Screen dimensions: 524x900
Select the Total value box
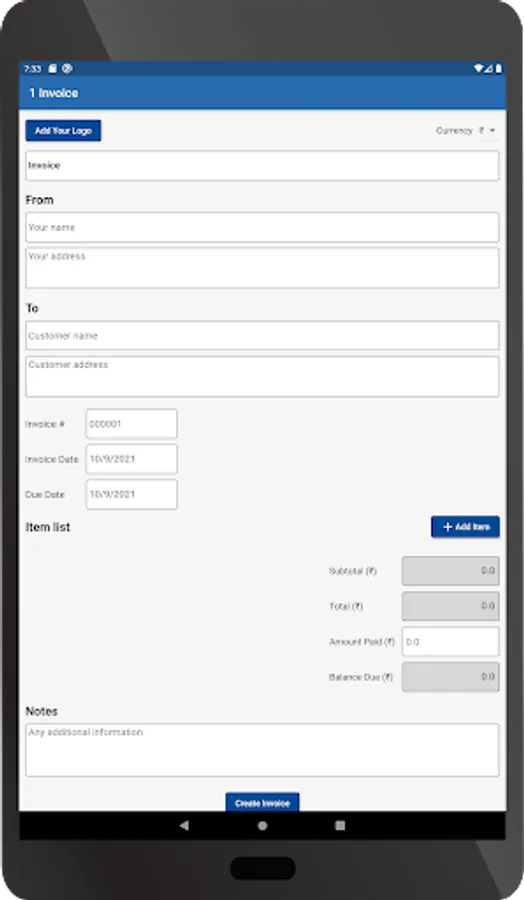tap(451, 606)
